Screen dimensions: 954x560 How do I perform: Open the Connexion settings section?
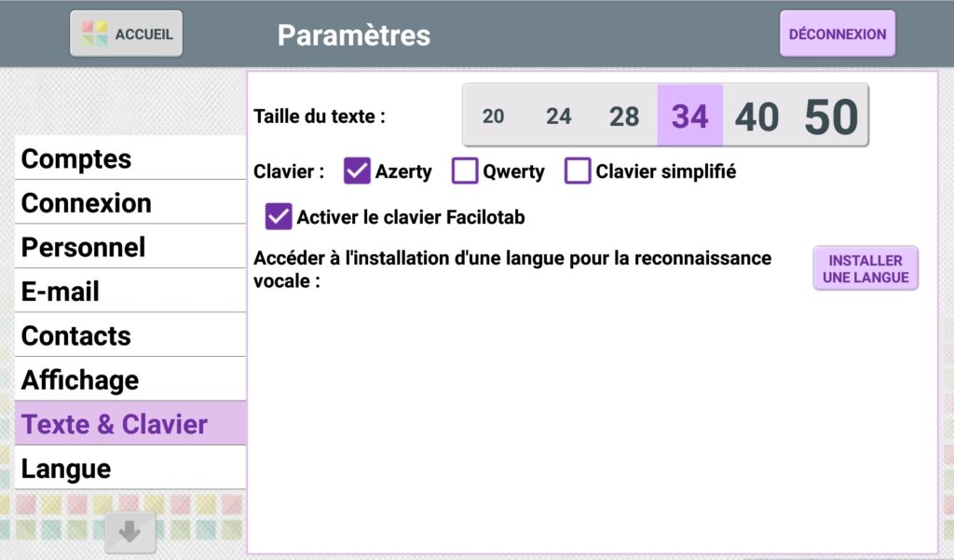pyautogui.click(x=130, y=202)
